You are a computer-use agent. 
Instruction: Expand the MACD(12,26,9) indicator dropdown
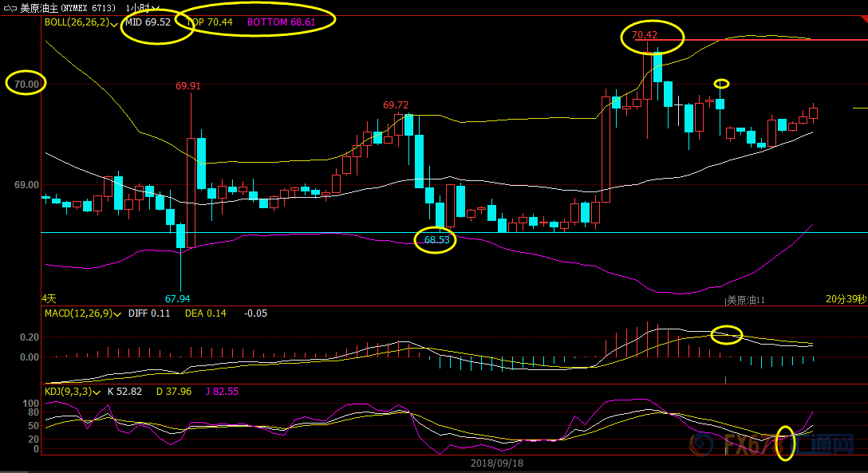(x=117, y=314)
